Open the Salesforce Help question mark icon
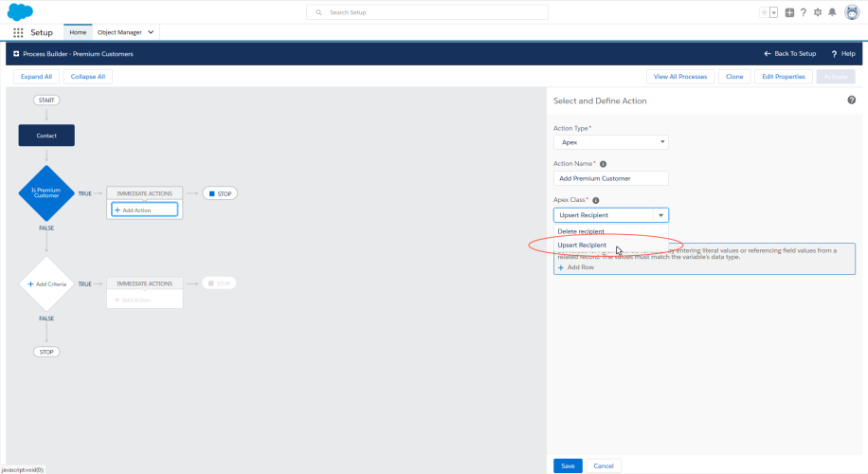868x474 pixels. (x=804, y=12)
